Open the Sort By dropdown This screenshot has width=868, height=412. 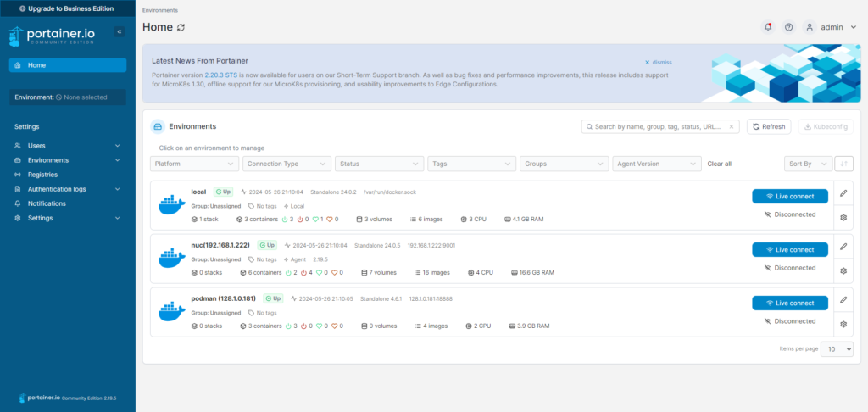(808, 164)
